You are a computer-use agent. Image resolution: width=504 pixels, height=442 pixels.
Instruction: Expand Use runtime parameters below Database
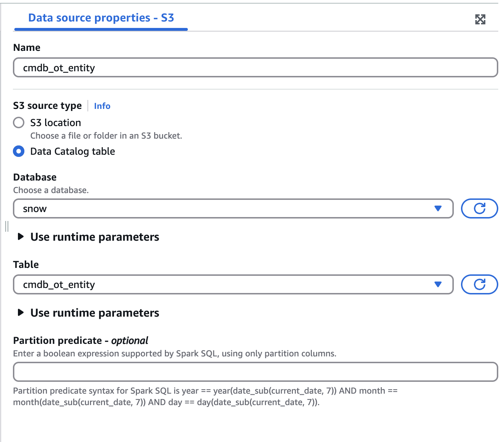95,237
